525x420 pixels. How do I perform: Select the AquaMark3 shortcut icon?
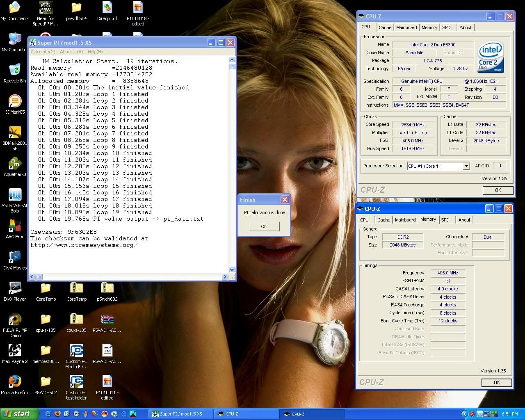15,167
